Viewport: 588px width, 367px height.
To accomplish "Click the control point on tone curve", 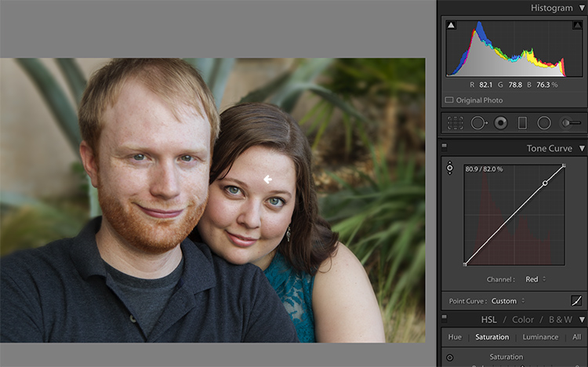I will [x=545, y=183].
